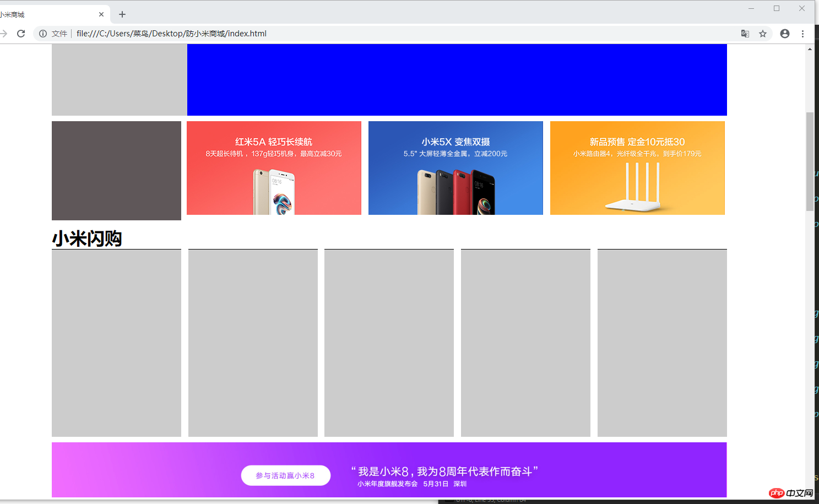Close the 小米商城 tab
Image resolution: width=819 pixels, height=504 pixels.
pos(101,14)
